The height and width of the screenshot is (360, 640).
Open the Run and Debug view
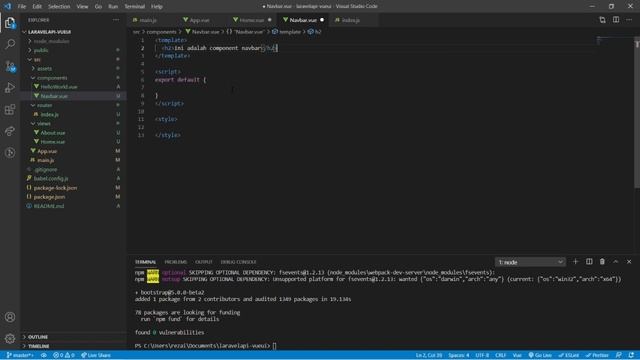[x=10, y=88]
